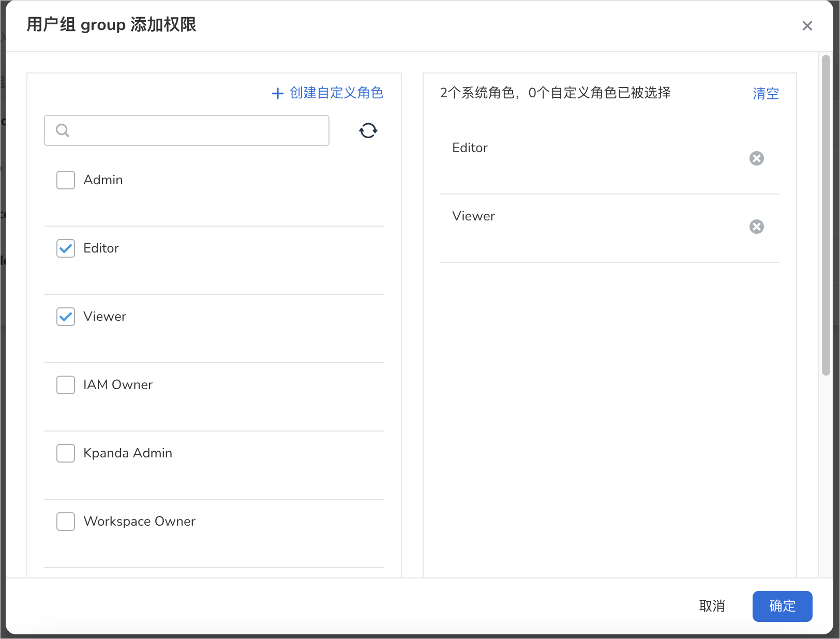Click the Viewer label in role list
The width and height of the screenshot is (840, 639).
pyautogui.click(x=104, y=317)
